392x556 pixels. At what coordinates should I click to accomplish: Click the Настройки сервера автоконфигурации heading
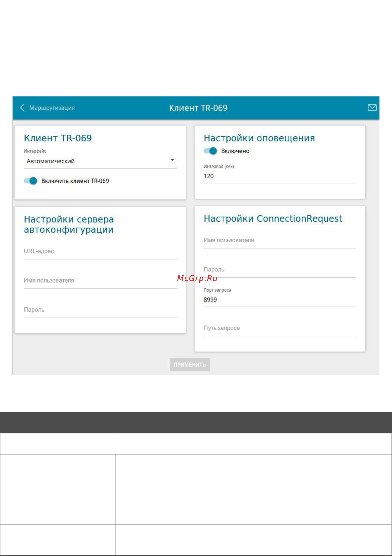tap(69, 224)
